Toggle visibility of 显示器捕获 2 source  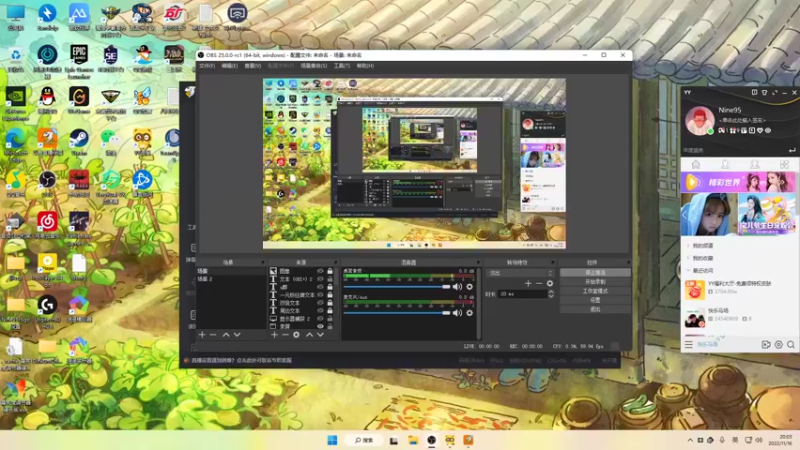320,318
